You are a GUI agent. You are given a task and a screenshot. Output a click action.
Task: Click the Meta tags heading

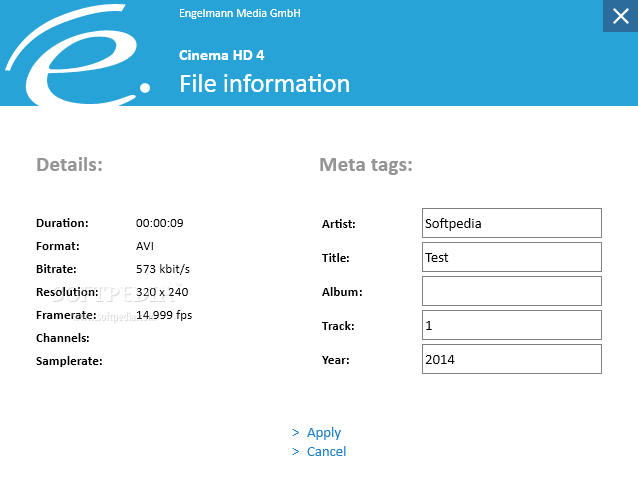(366, 165)
